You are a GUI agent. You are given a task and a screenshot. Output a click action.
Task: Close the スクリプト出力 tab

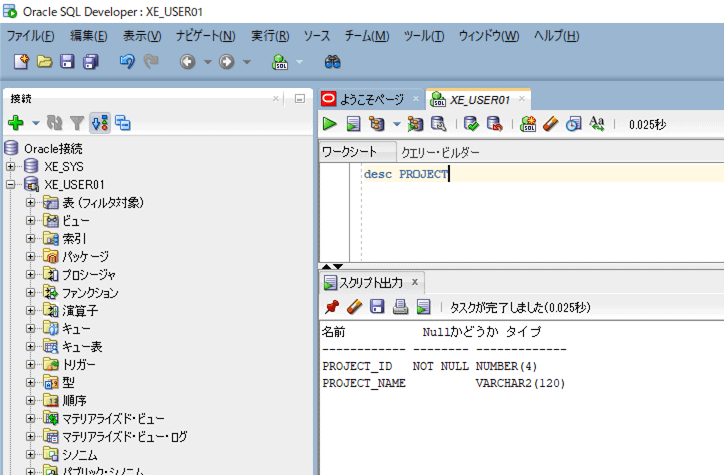[415, 282]
